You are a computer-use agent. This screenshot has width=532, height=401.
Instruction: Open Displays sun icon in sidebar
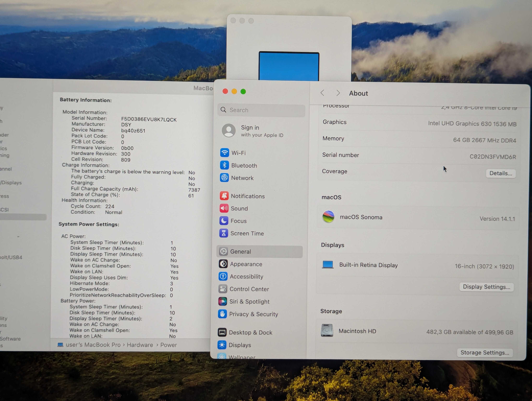222,345
